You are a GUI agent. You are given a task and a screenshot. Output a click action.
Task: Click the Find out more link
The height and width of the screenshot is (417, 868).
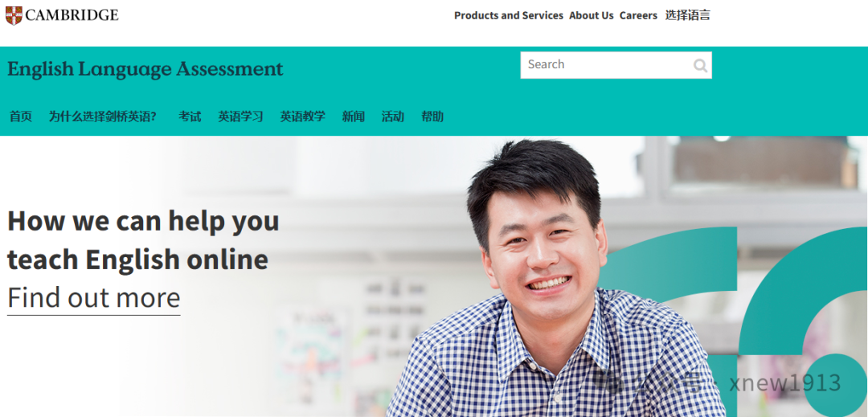(x=93, y=299)
